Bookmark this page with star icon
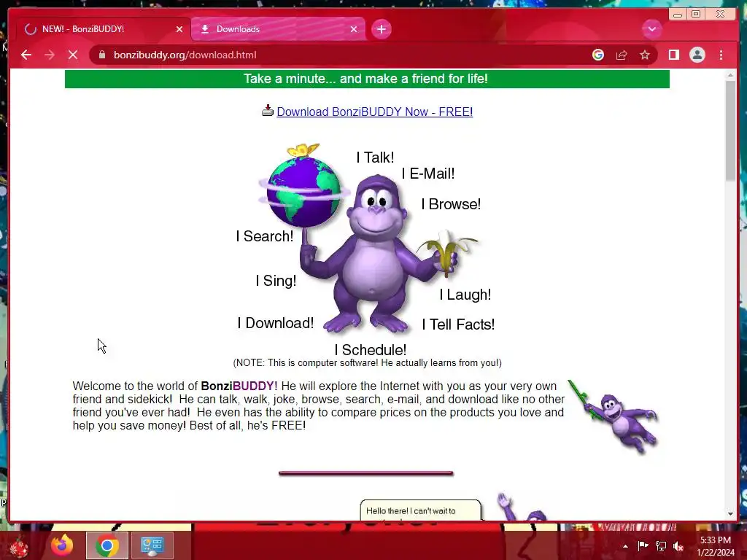Image resolution: width=747 pixels, height=560 pixels. [645, 55]
